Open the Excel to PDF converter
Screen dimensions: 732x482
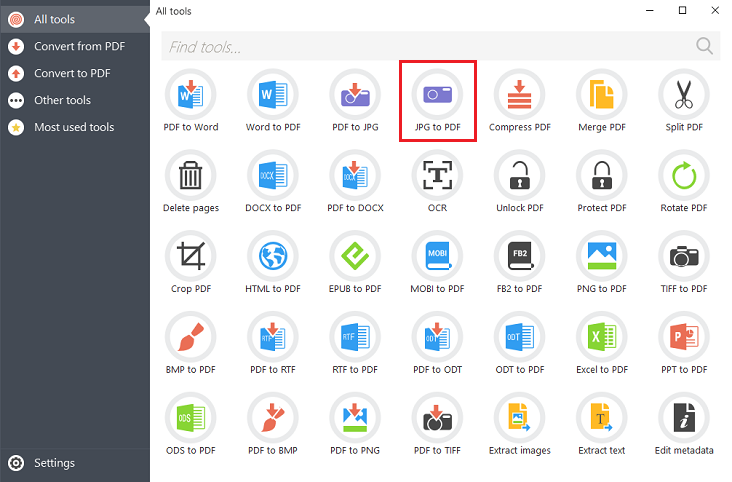pyautogui.click(x=602, y=344)
